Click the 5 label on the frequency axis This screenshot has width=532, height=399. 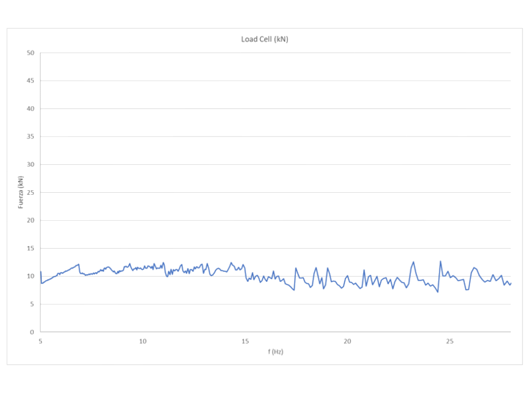41,341
